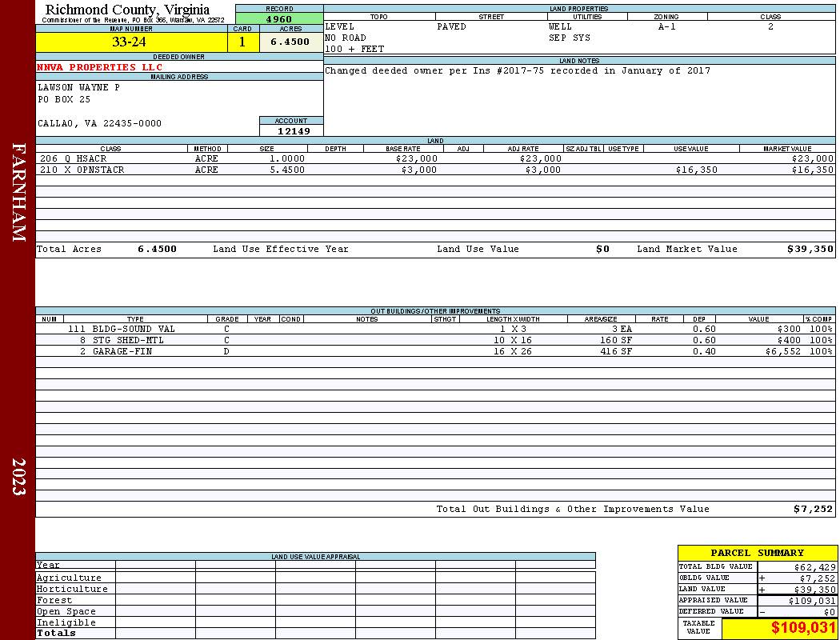Click FARNHAM on the red sidebar
Viewport: 840px width, 640px height.
click(x=18, y=192)
